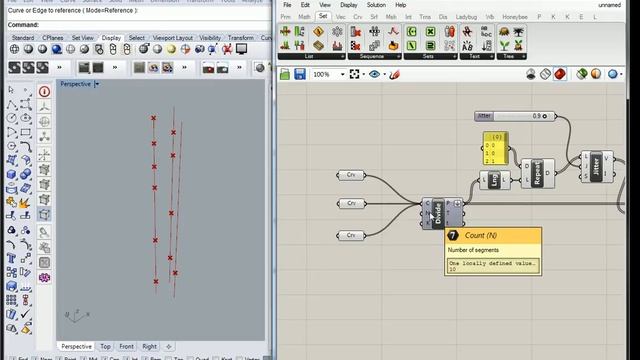Screen dimensions: 640x360
Task: Open Grasshopper Solution menu
Action: coord(376,5)
